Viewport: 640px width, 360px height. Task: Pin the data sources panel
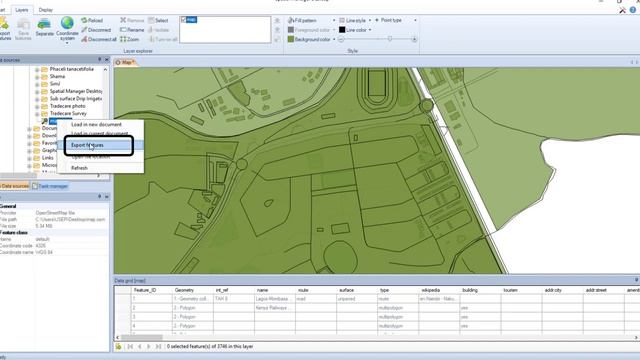99,60
